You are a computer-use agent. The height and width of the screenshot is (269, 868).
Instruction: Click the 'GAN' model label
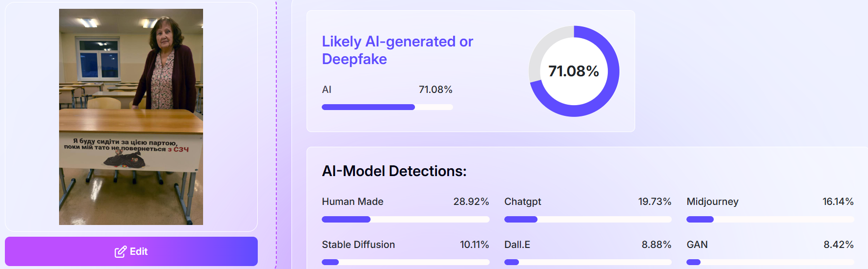(x=697, y=245)
